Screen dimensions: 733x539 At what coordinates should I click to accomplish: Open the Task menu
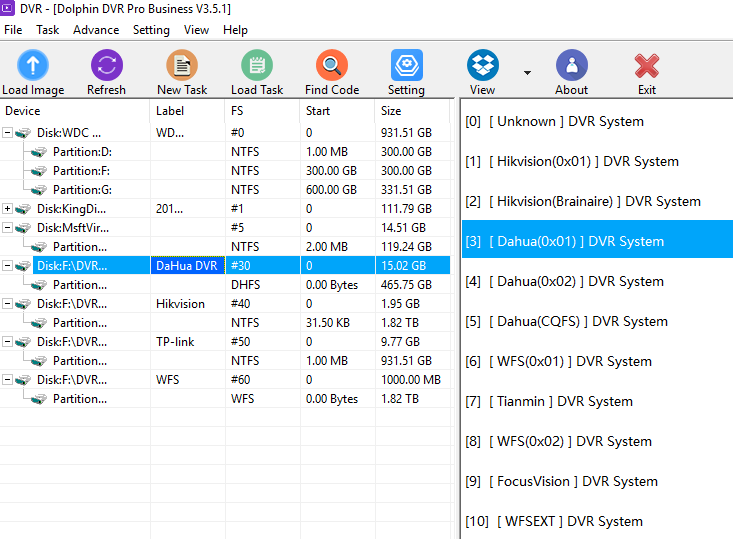click(48, 30)
